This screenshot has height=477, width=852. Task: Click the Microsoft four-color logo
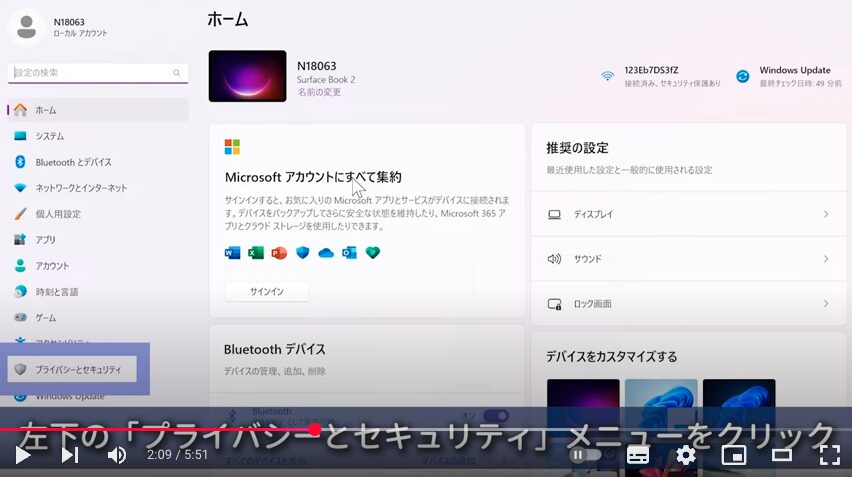coord(232,147)
